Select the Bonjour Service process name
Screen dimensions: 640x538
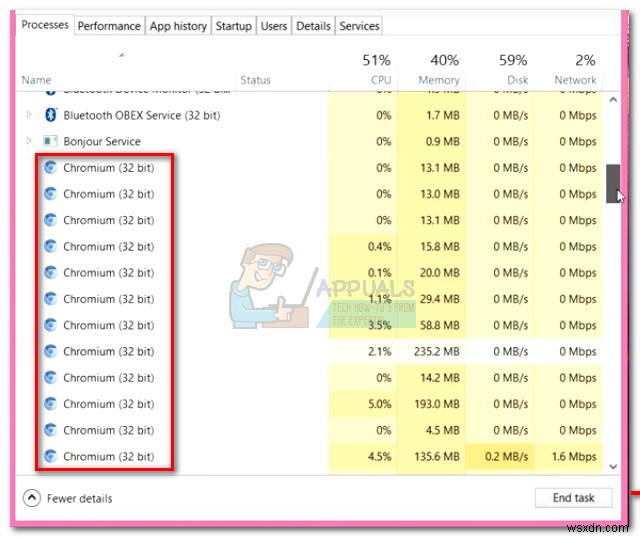[102, 142]
